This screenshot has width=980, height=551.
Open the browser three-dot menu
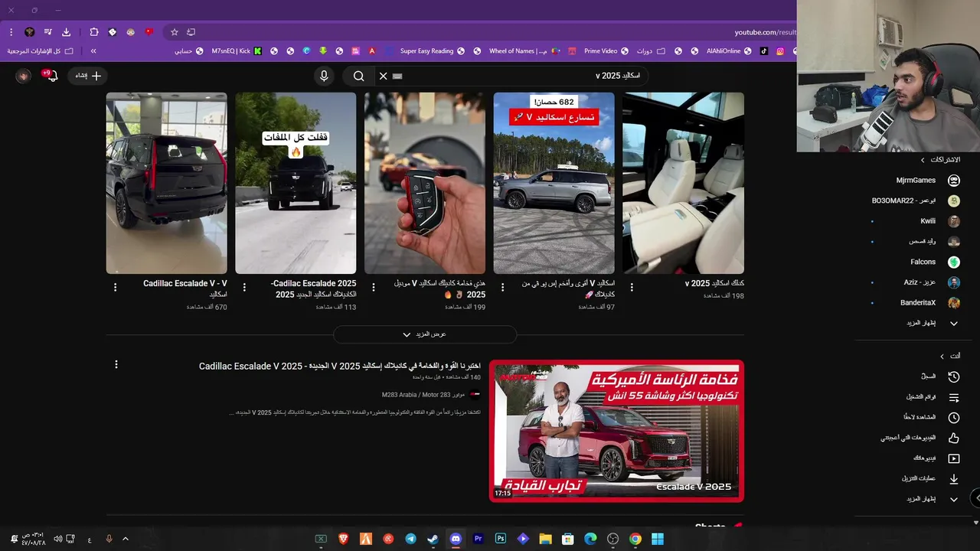(11, 32)
